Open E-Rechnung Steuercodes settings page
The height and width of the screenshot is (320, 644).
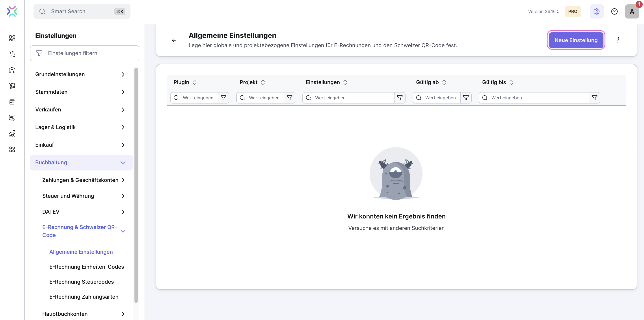pyautogui.click(x=82, y=282)
